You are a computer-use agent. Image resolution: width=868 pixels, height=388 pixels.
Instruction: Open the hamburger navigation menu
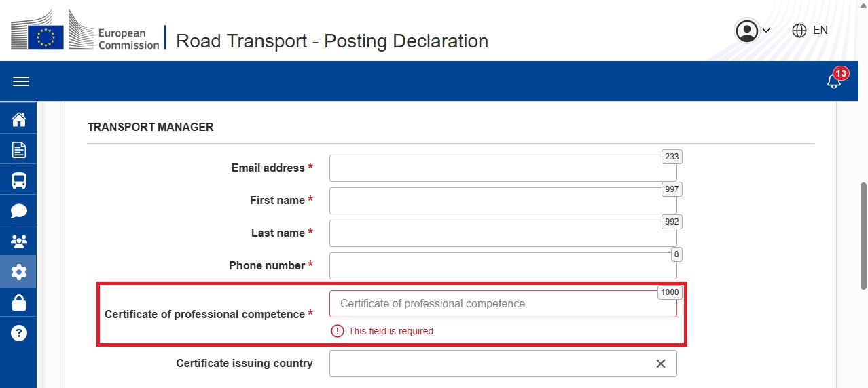[21, 81]
